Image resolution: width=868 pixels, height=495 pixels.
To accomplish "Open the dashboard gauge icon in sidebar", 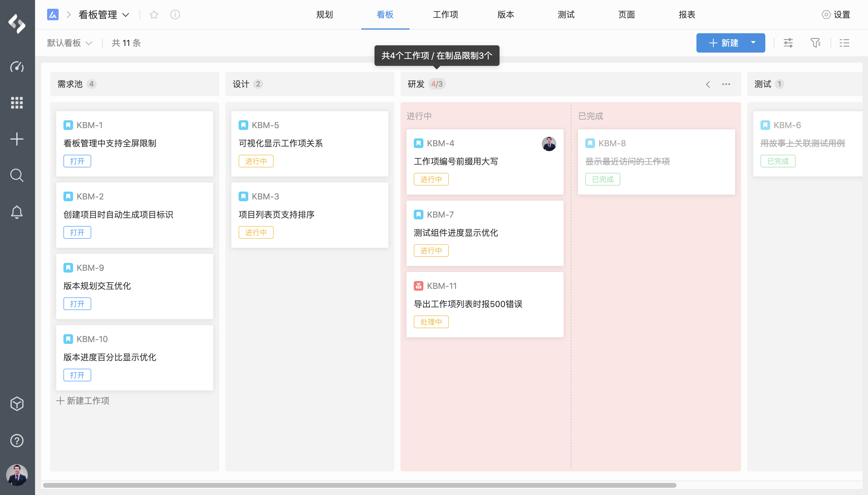I will coord(17,66).
